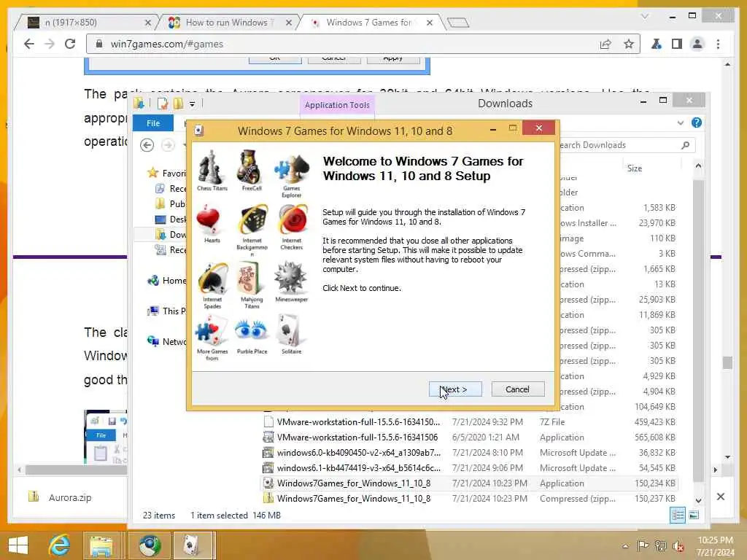Click the More Games puzzle icon
The height and width of the screenshot is (560, 747).
click(x=212, y=332)
